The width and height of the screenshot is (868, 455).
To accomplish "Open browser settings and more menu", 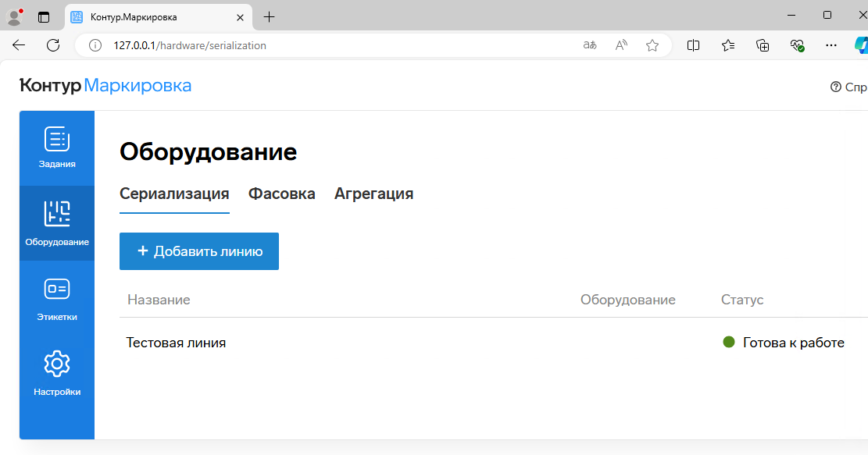I will click(x=831, y=45).
